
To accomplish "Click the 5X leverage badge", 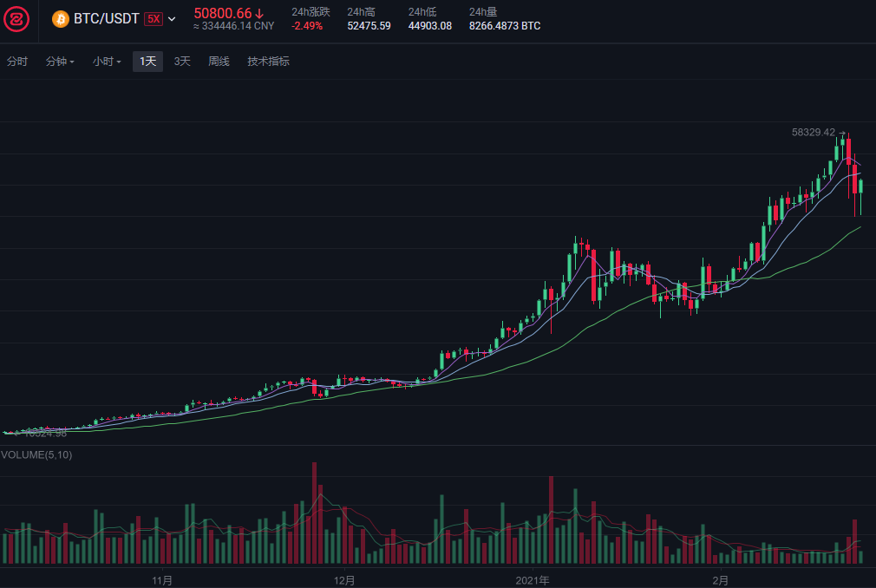I will 153,19.
